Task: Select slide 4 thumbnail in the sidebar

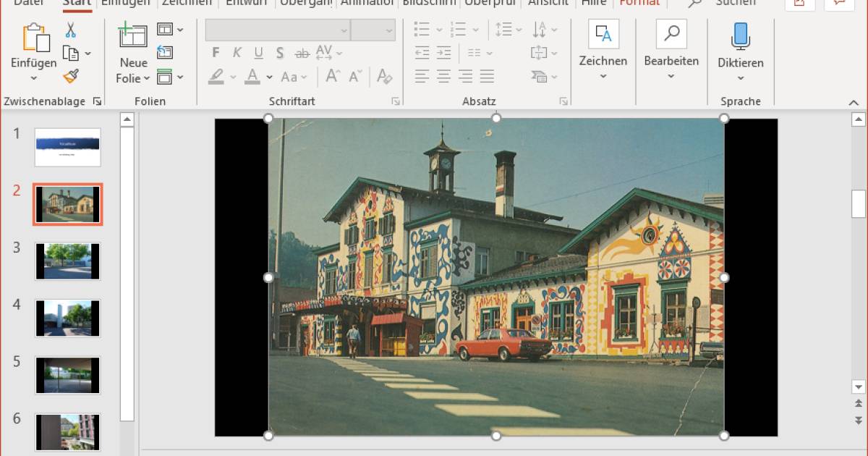Action: [67, 318]
